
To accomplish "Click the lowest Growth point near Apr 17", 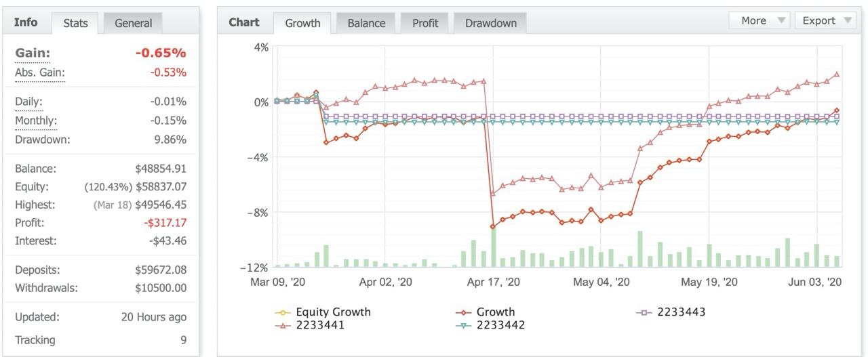I will click(493, 226).
